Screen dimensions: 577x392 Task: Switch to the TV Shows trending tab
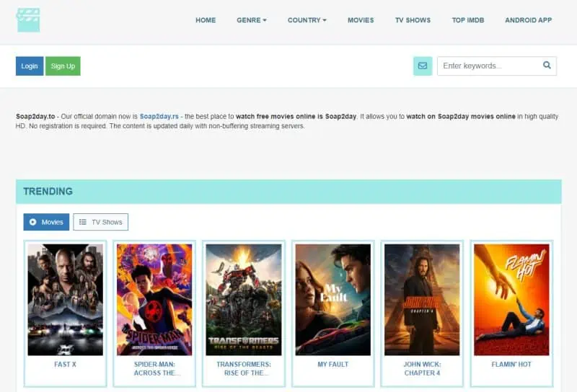coord(101,222)
